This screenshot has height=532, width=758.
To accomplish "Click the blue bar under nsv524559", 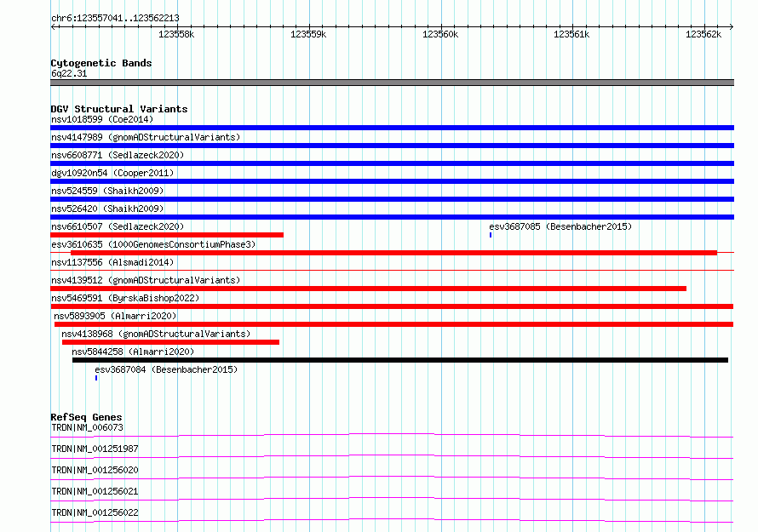I will (392, 199).
